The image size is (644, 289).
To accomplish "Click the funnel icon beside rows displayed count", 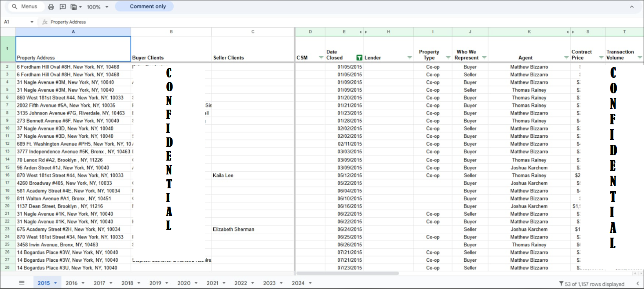I will 561,284.
